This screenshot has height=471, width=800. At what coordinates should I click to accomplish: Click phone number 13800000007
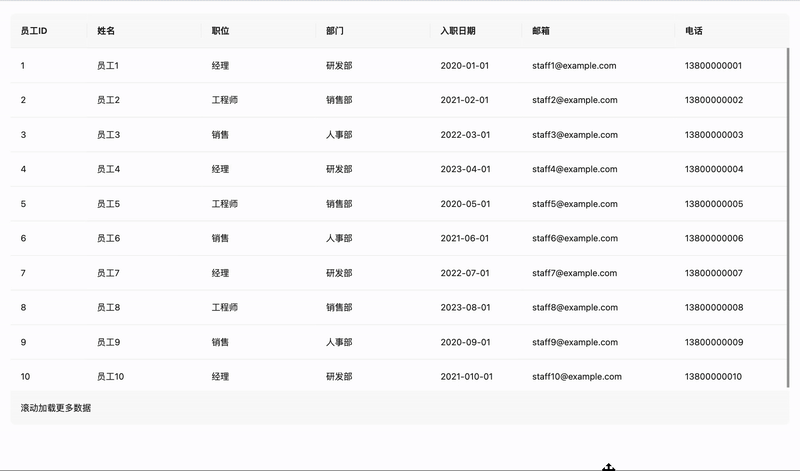pyautogui.click(x=713, y=273)
